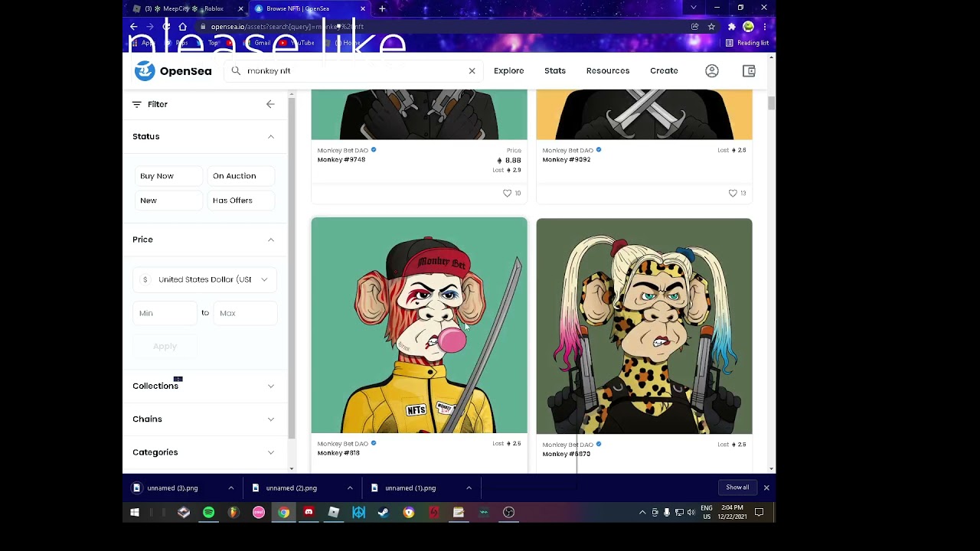
Task: Open options for unnamed (3).png download
Action: click(230, 487)
